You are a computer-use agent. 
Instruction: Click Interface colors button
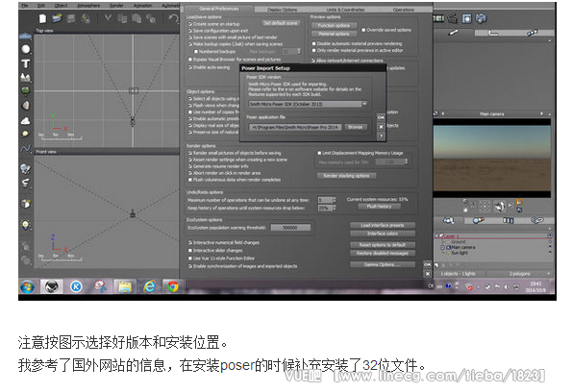pos(383,233)
